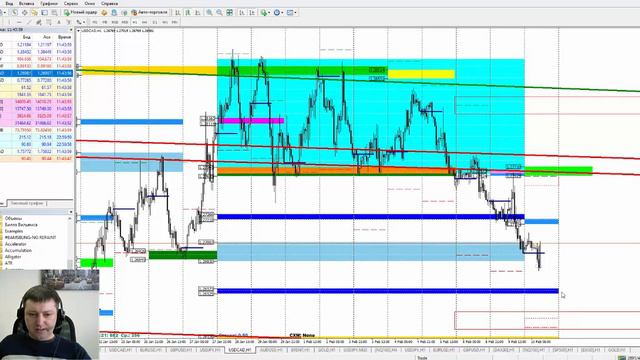Switch to MN timeframe
Screen dimensions: 640x360
click(x=175, y=22)
